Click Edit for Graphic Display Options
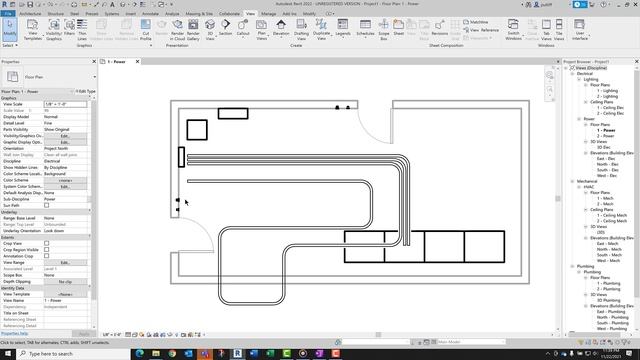This screenshot has height=360, width=640. click(65, 142)
